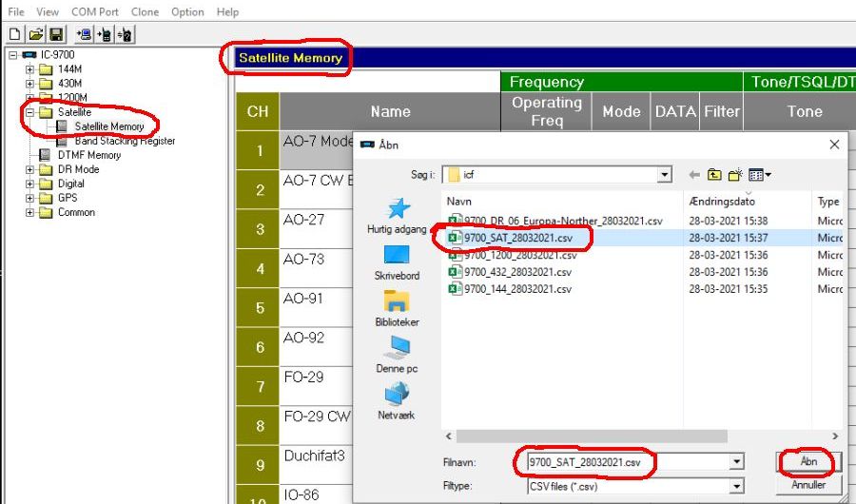Expand the Digital folder node
Screen dimensions: 856x504
click(x=30, y=184)
